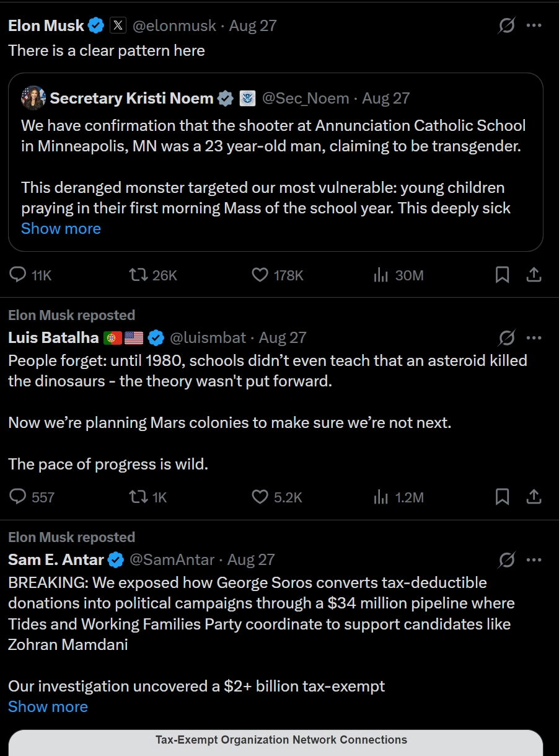Bookmark Luis Batalha's Mars colonies post
This screenshot has width=559, height=756.
point(502,497)
